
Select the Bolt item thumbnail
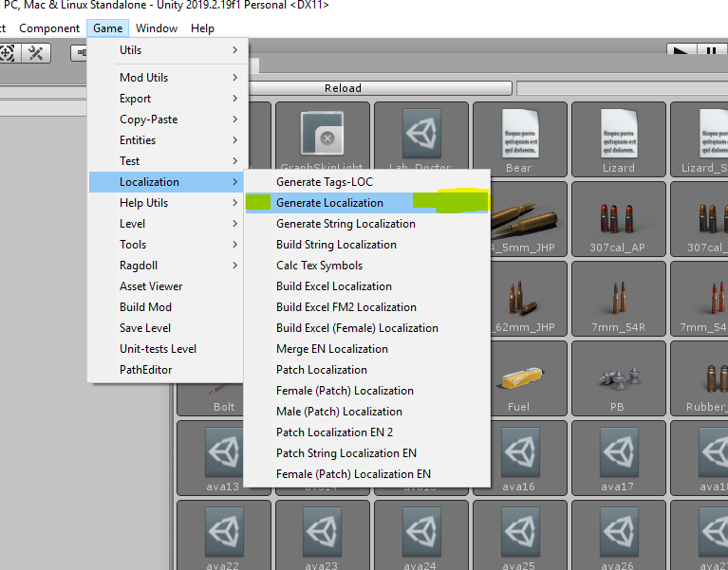[x=211, y=399]
